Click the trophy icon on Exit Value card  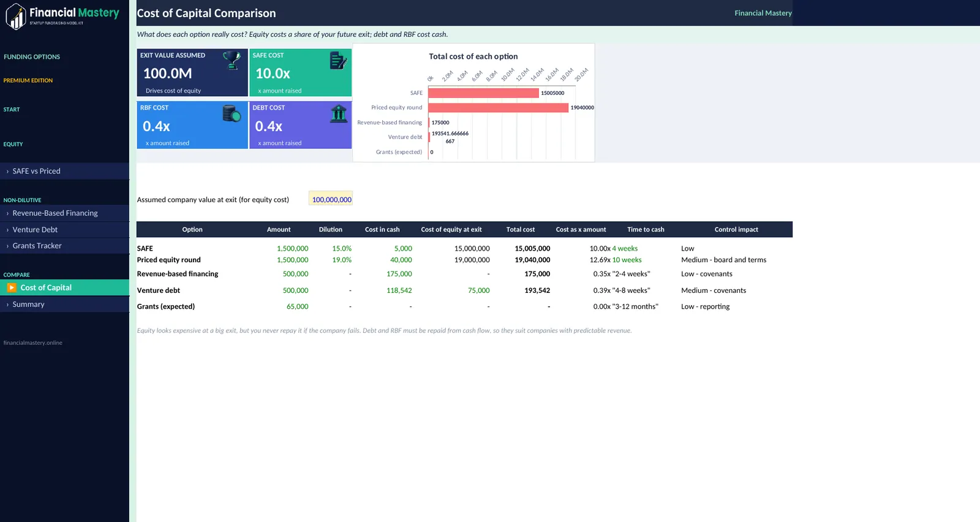[232, 60]
